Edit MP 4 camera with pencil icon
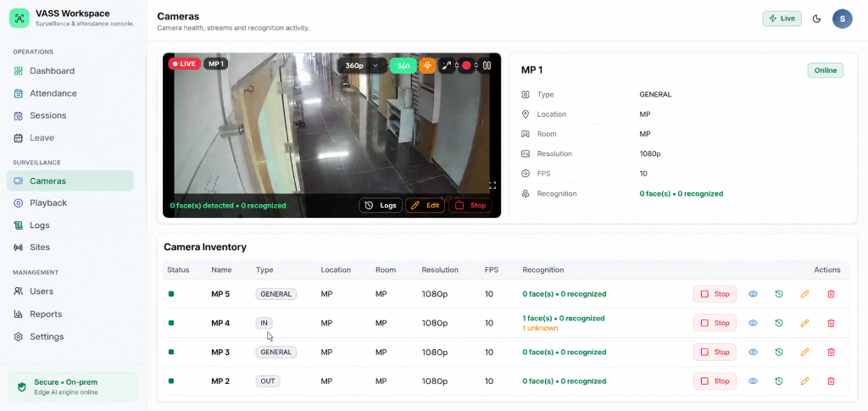 tap(805, 323)
